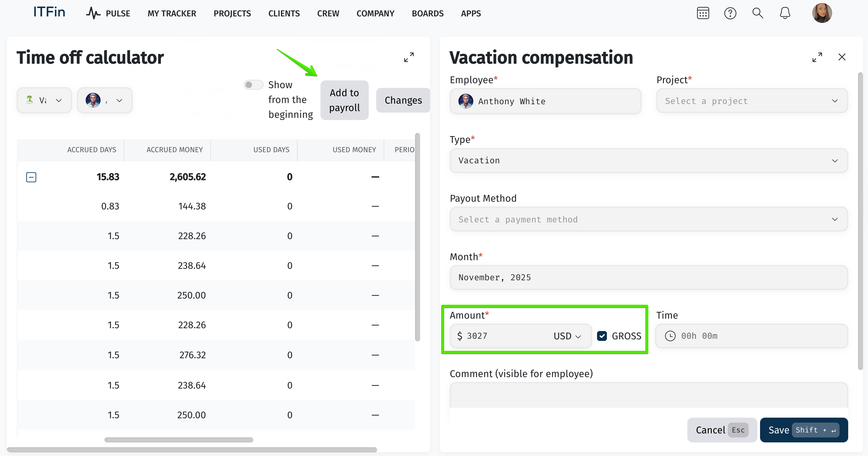Image resolution: width=868 pixels, height=456 pixels.
Task: Collapse the accrued totals row
Action: (31, 177)
